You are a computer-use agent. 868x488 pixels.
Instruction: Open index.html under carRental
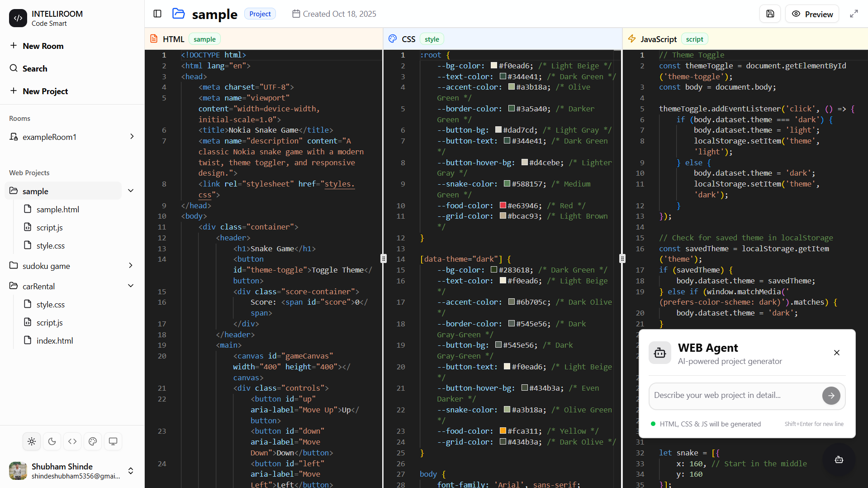[54, 341]
